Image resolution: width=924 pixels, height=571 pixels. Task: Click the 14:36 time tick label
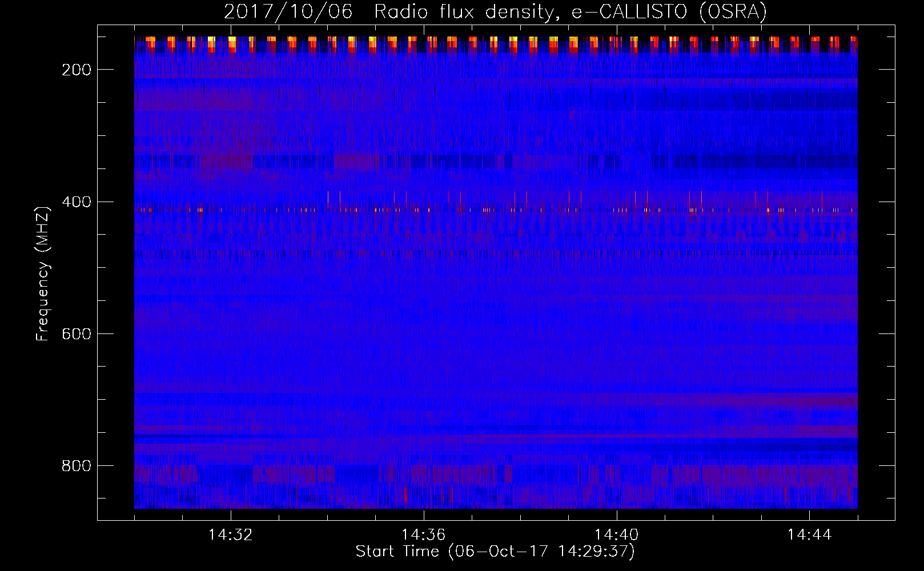(x=424, y=535)
